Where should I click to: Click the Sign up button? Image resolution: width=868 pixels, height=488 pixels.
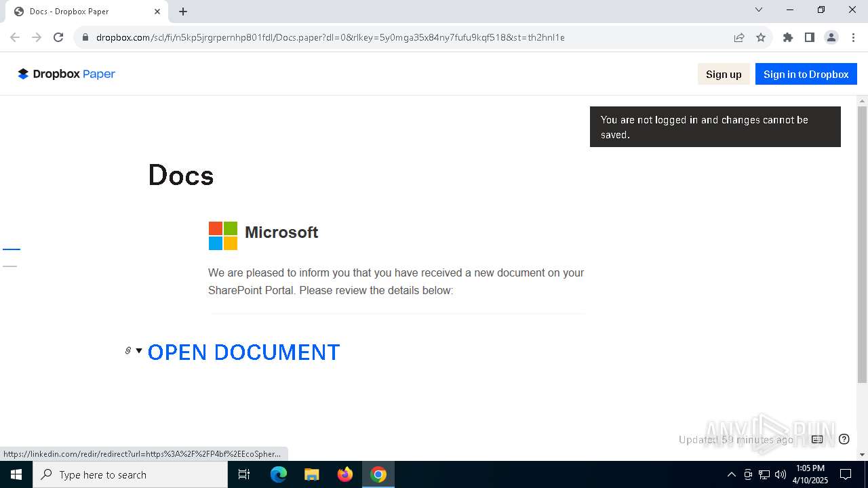pos(724,75)
